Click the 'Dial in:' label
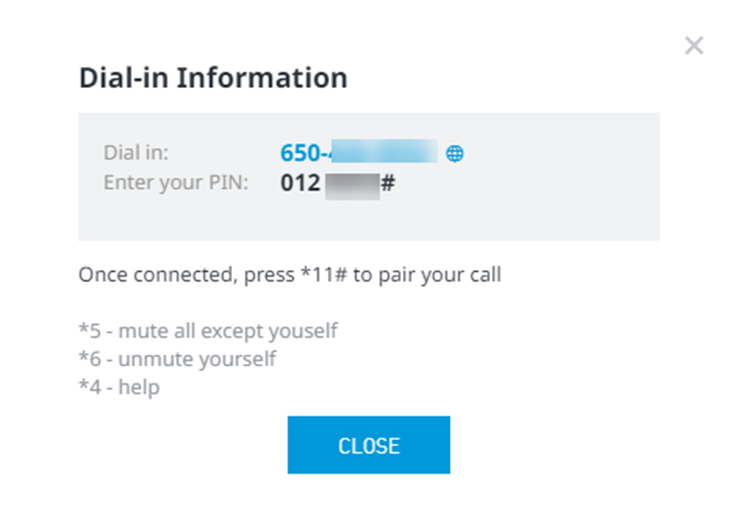Image resolution: width=738 pixels, height=513 pixels. click(x=136, y=152)
